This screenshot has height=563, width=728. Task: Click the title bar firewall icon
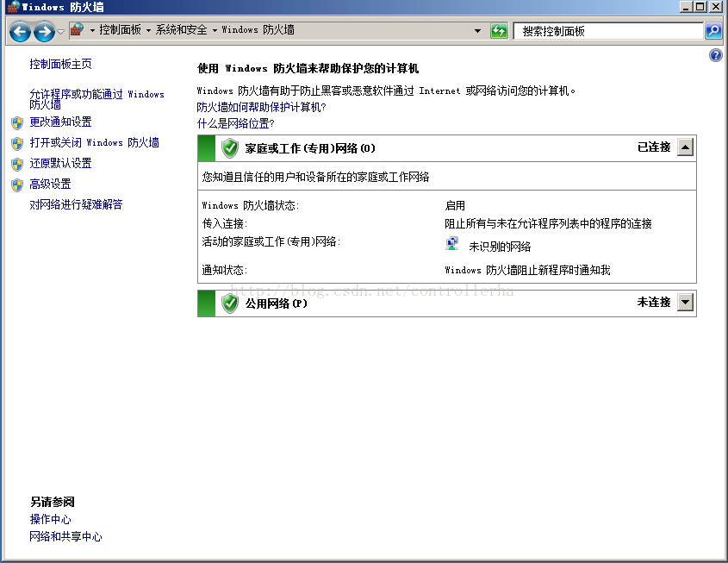coord(14,7)
